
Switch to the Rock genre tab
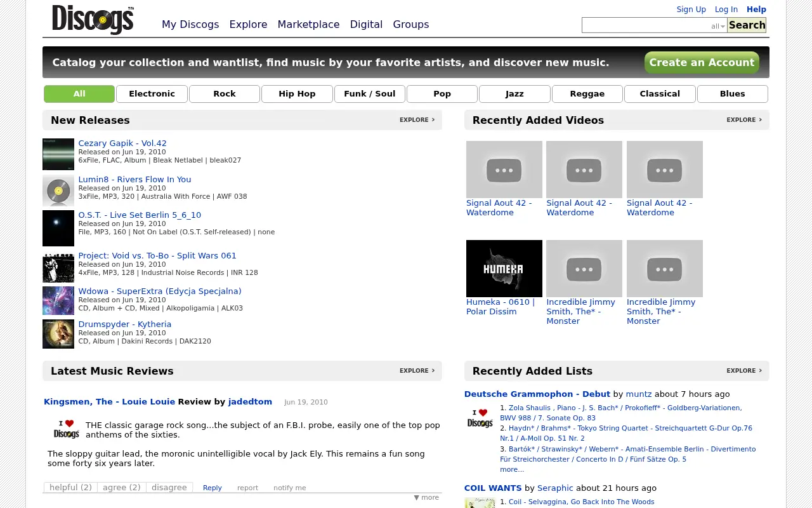point(225,94)
